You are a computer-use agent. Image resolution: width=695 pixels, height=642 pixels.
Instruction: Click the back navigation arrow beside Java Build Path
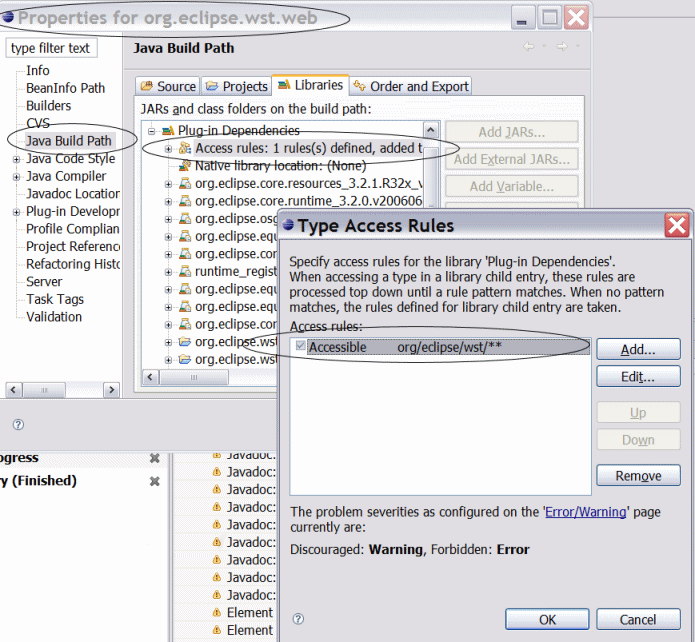pos(528,47)
